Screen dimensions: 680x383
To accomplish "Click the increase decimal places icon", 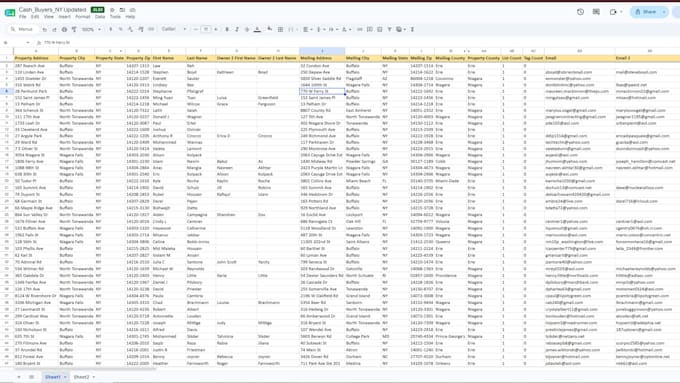I will (x=141, y=29).
